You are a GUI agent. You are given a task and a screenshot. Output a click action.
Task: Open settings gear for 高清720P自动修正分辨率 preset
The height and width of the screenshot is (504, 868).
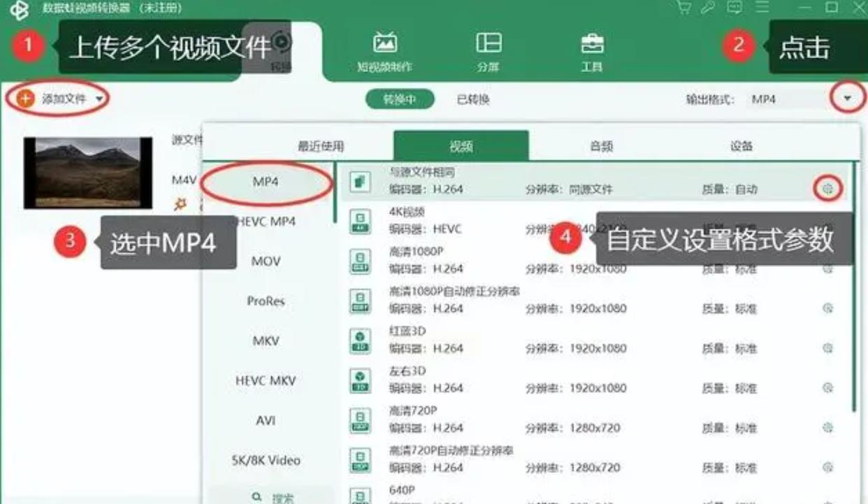[828, 468]
